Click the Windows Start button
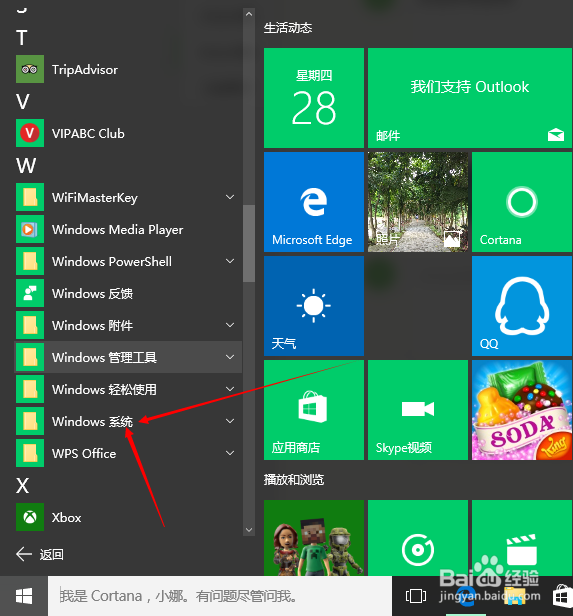Screen dimensions: 573x616 pyautogui.click(x=24, y=596)
